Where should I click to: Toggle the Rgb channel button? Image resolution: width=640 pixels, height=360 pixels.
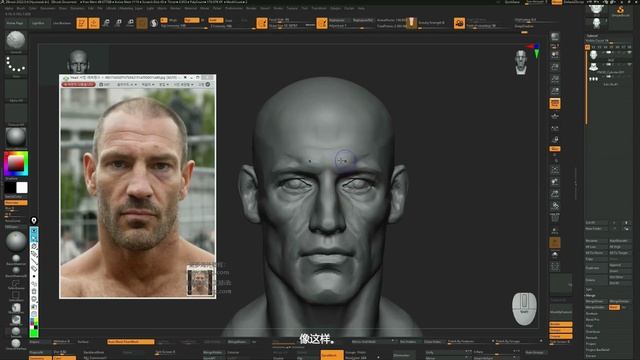[x=191, y=20]
